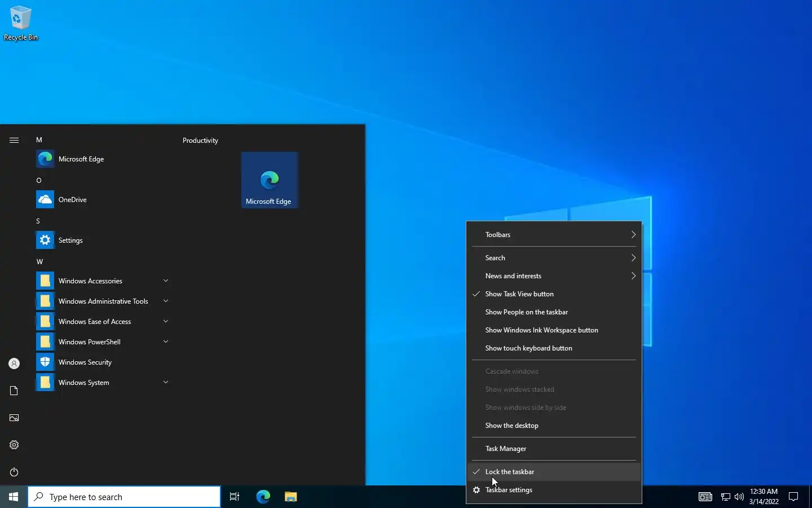
Task: Toggle Show Windows Ink Workspace button
Action: [554, 330]
